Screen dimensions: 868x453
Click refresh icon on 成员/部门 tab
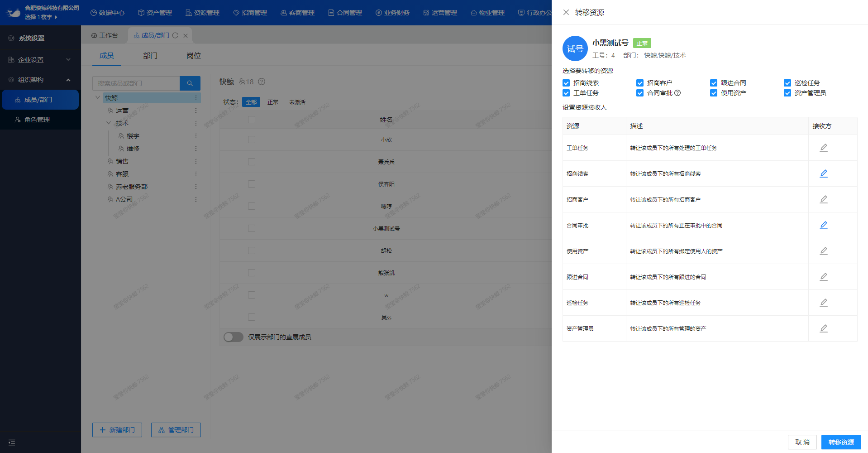pyautogui.click(x=175, y=35)
